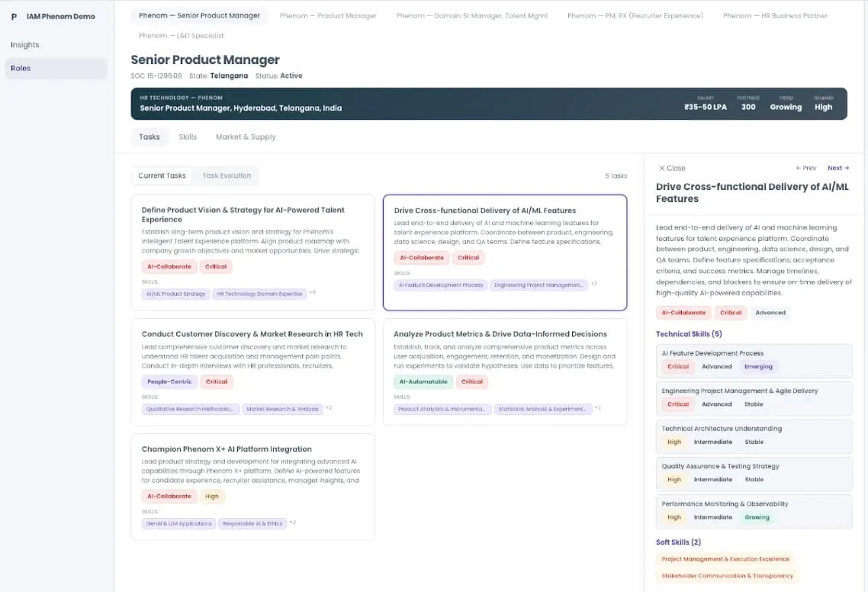The height and width of the screenshot is (592, 868).
Task: Click Qualitative Research Methodolo.. skill chip
Action: click(x=191, y=409)
